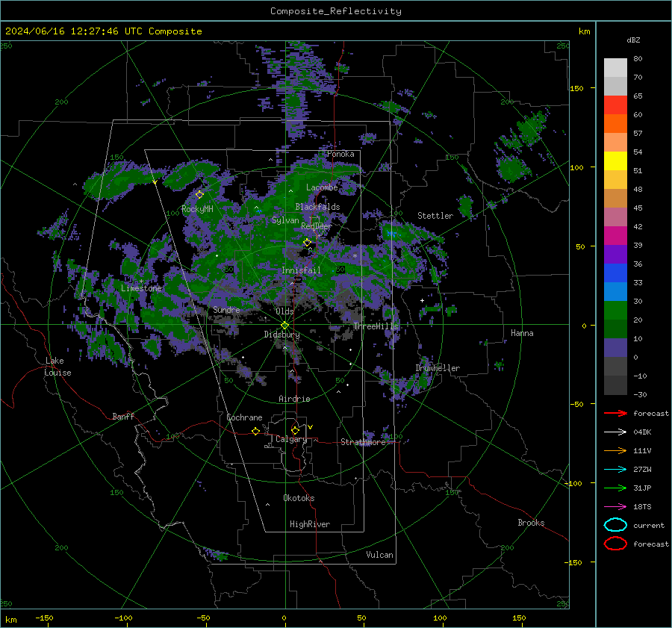Screen dimensions: 672x628
Task: Click the Vulcan label
Action: (x=379, y=555)
